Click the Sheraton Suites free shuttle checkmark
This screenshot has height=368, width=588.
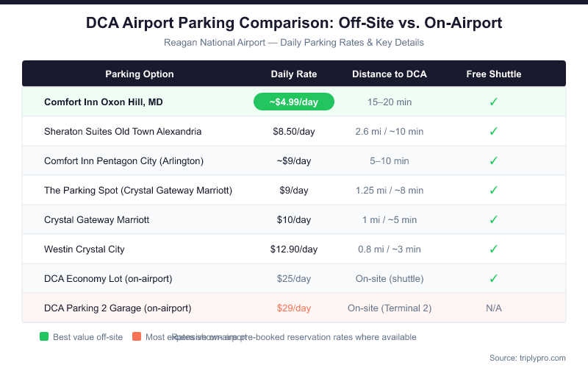494,131
